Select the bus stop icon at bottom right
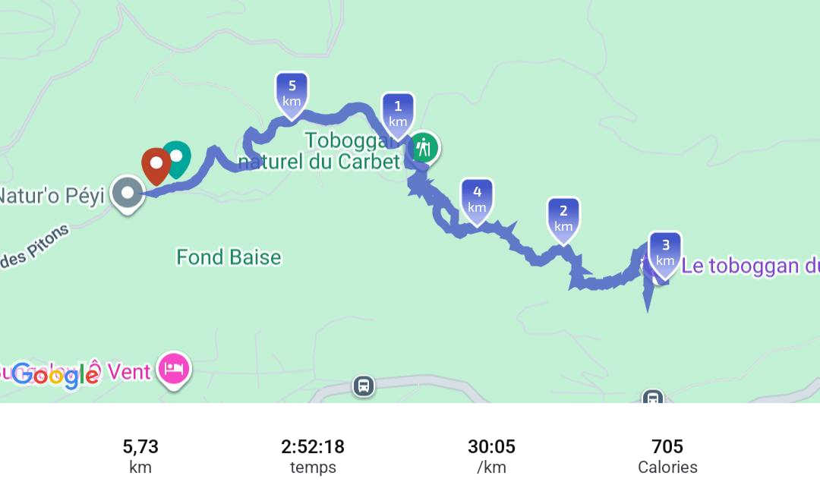The height and width of the screenshot is (504, 820). pyautogui.click(x=653, y=397)
